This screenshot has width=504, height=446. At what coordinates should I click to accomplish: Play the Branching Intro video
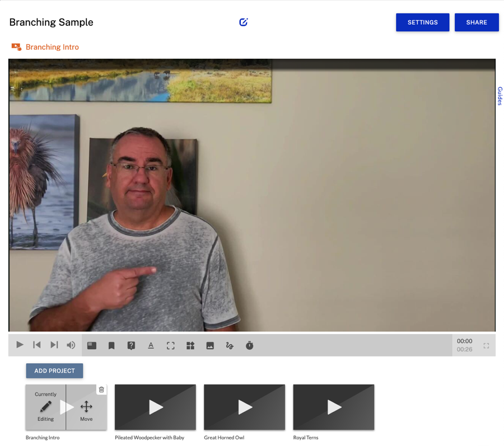click(x=20, y=345)
